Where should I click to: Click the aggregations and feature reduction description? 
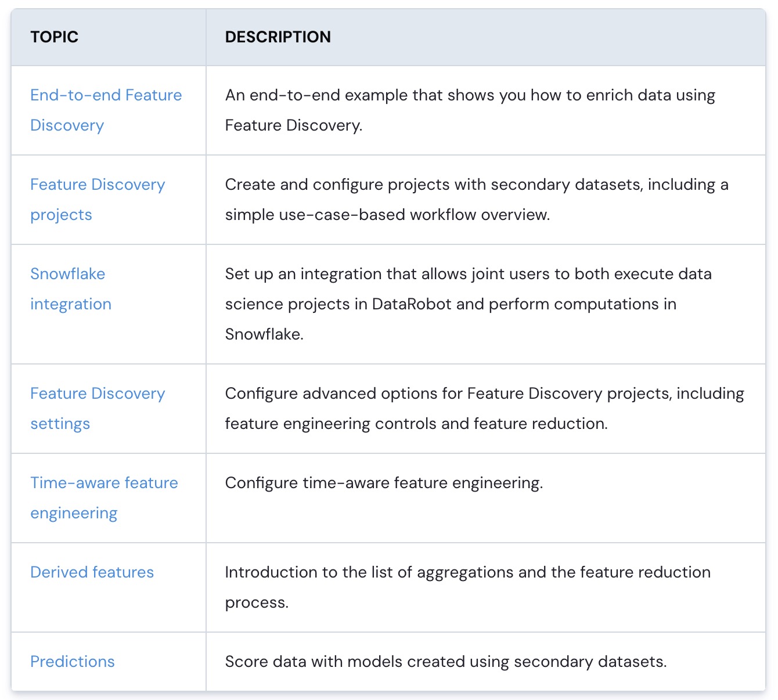[468, 587]
